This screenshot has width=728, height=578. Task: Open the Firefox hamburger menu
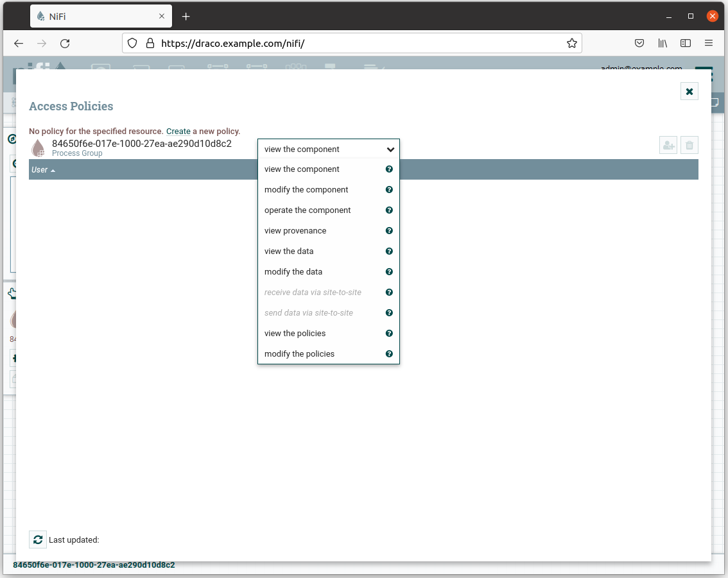tap(709, 43)
